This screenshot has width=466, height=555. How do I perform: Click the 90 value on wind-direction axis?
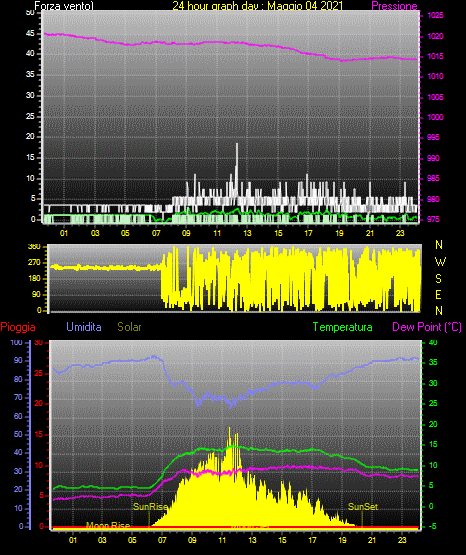tap(36, 294)
